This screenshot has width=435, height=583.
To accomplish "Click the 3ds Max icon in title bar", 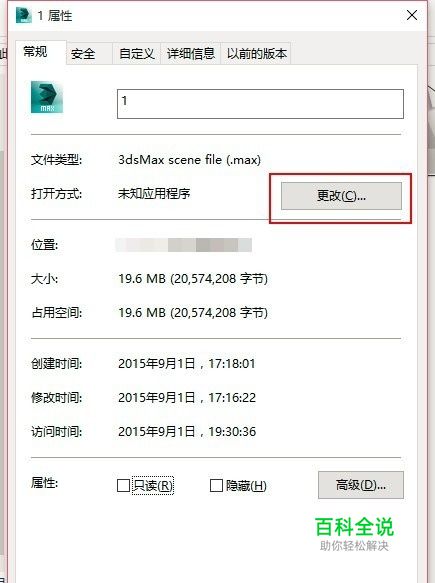I will pyautogui.click(x=23, y=15).
